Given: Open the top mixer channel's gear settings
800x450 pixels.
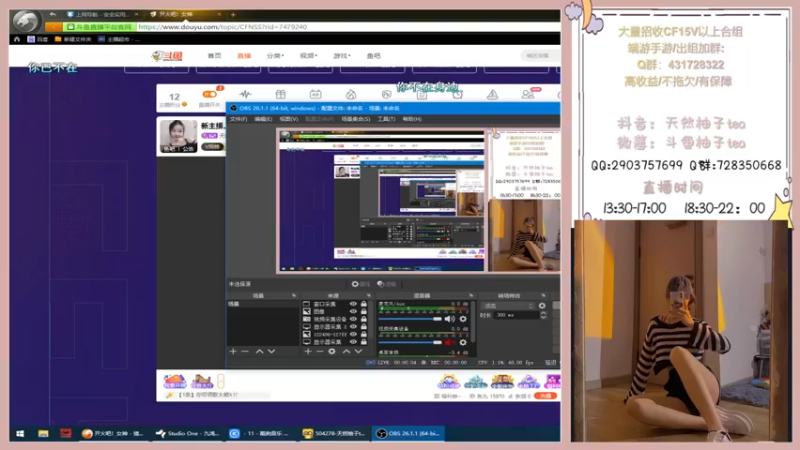Looking at the screenshot, I should click(x=463, y=319).
